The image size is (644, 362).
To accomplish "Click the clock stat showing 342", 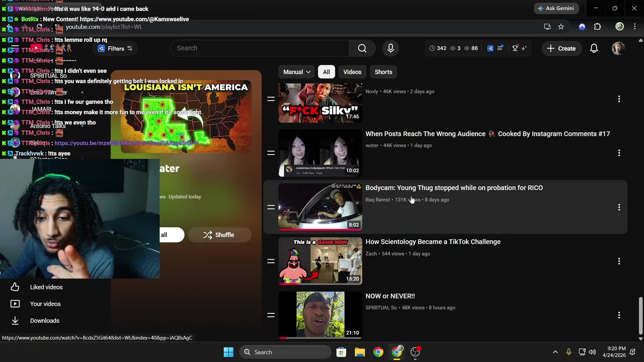I will [x=437, y=48].
